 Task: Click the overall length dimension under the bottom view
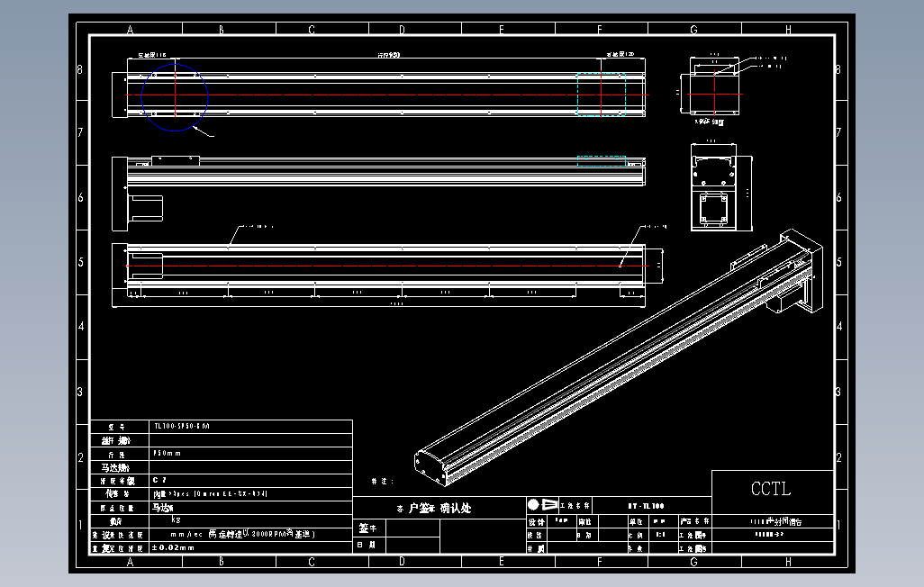[x=396, y=303]
